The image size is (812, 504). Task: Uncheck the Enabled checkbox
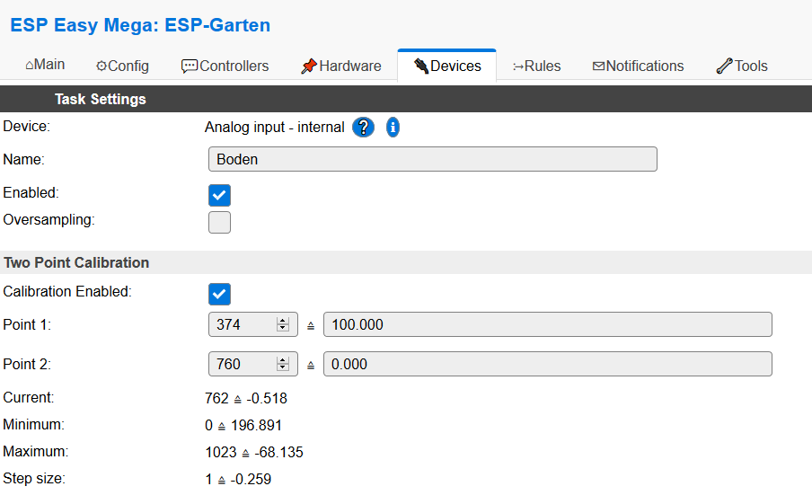click(219, 195)
